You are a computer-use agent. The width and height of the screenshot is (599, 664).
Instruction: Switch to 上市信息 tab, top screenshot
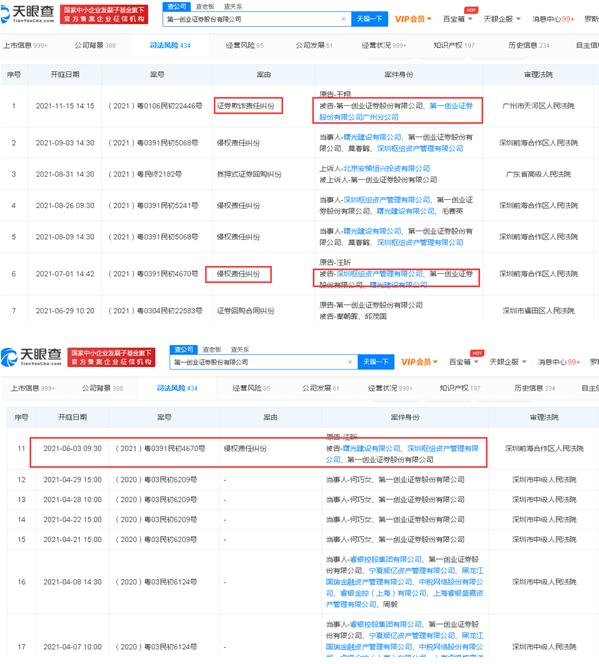25,45
